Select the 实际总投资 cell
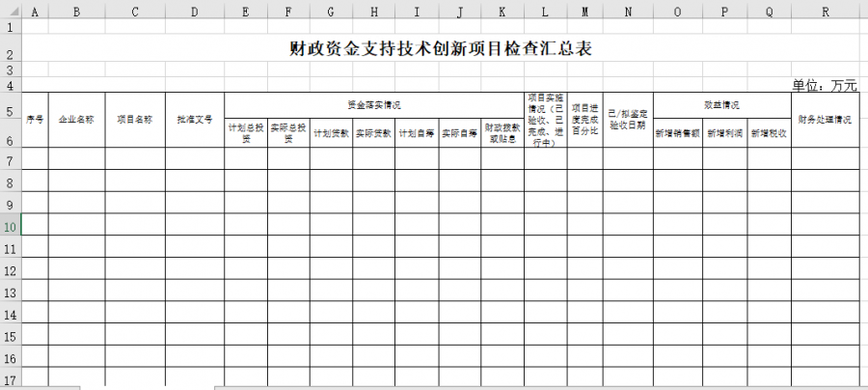The height and width of the screenshot is (390, 868). 288,133
